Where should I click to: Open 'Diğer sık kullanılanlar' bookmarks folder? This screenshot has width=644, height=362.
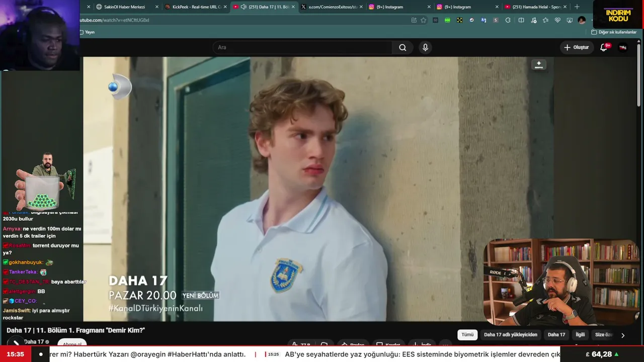click(x=614, y=32)
